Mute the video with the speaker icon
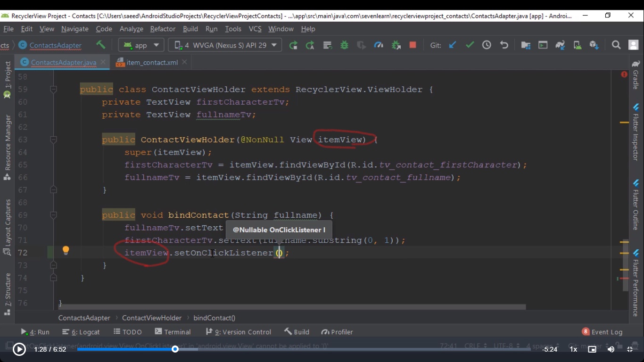The image size is (644, 362). click(611, 349)
